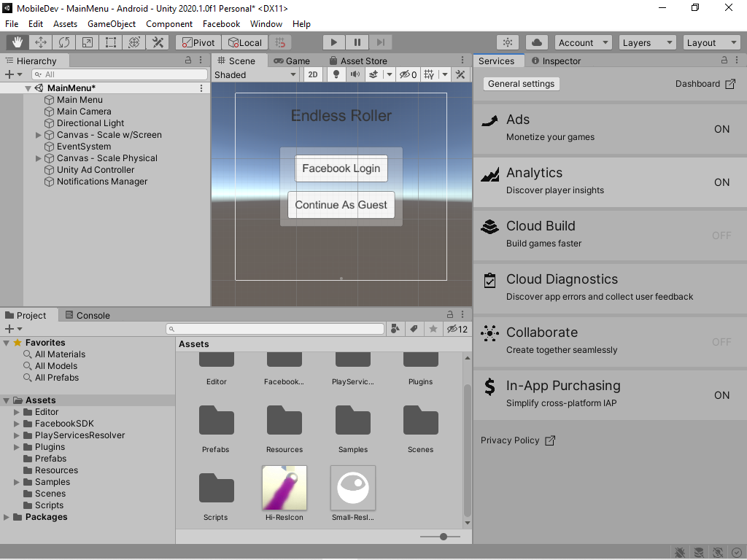Select the Rect tool
This screenshot has width=747, height=560.
pos(111,42)
